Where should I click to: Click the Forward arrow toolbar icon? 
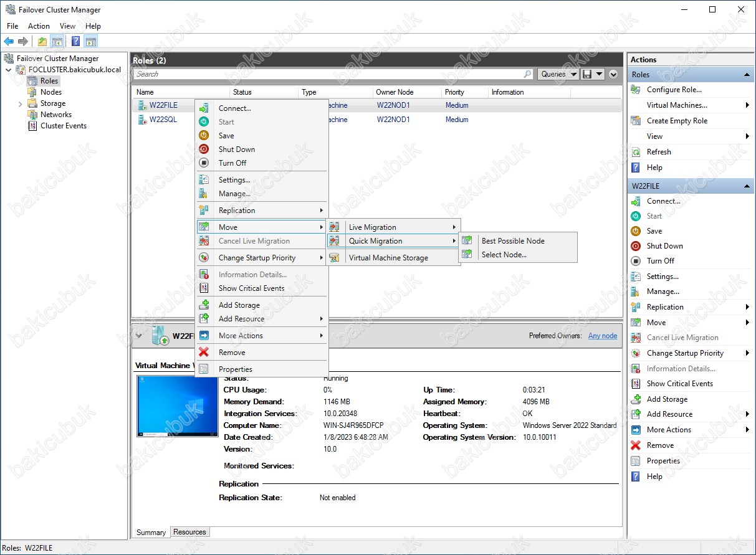point(23,42)
